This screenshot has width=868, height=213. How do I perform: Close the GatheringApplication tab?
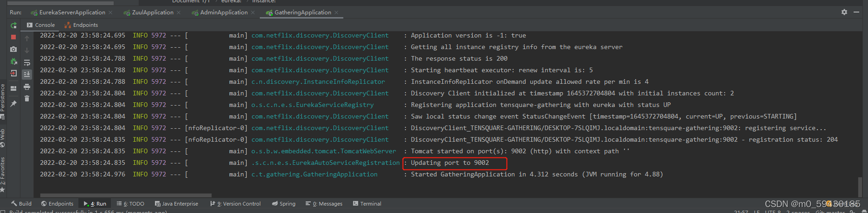336,13
